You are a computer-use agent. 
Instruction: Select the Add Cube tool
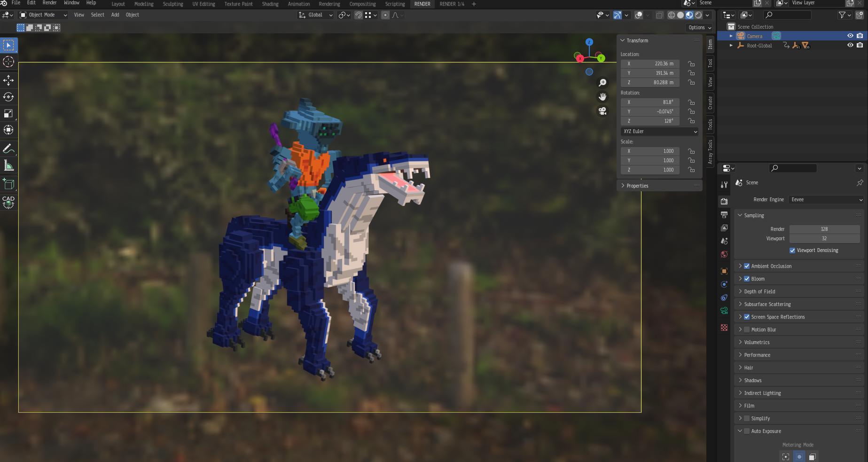coord(8,184)
